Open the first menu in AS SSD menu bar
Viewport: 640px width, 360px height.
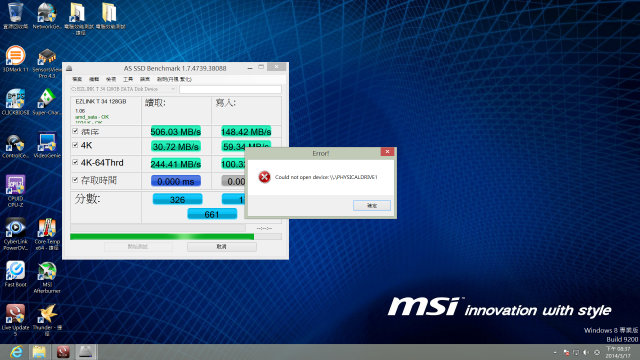77,79
